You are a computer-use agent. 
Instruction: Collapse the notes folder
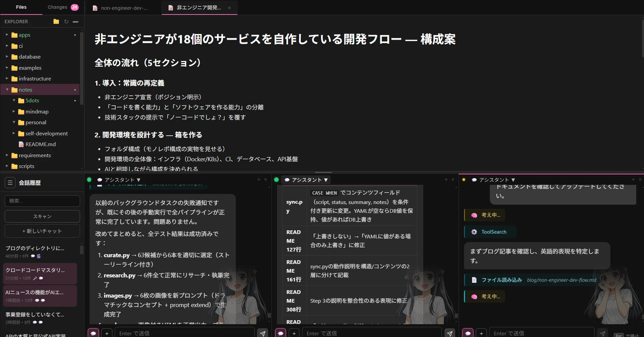[40, 90]
